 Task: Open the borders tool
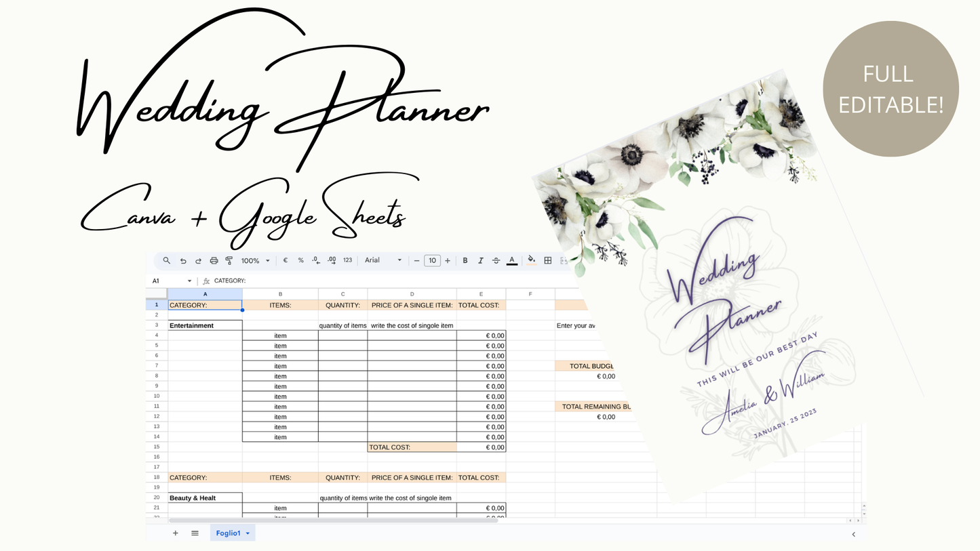pos(548,260)
